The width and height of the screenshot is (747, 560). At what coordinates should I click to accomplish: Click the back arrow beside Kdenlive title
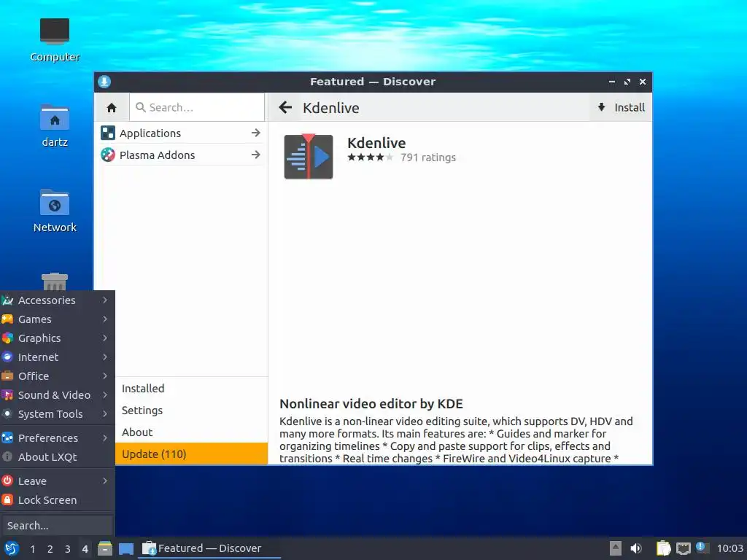pyautogui.click(x=285, y=107)
